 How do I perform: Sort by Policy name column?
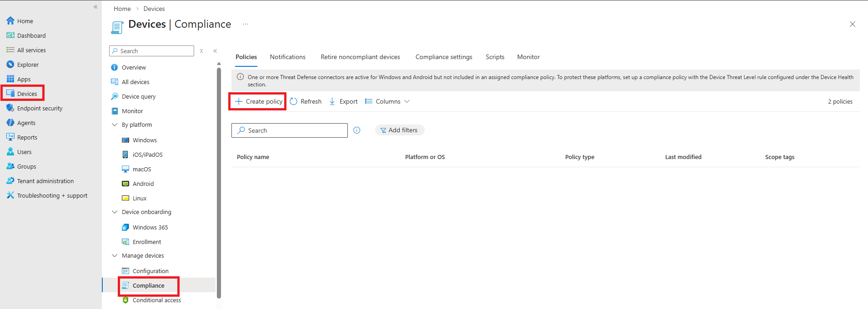tap(253, 157)
